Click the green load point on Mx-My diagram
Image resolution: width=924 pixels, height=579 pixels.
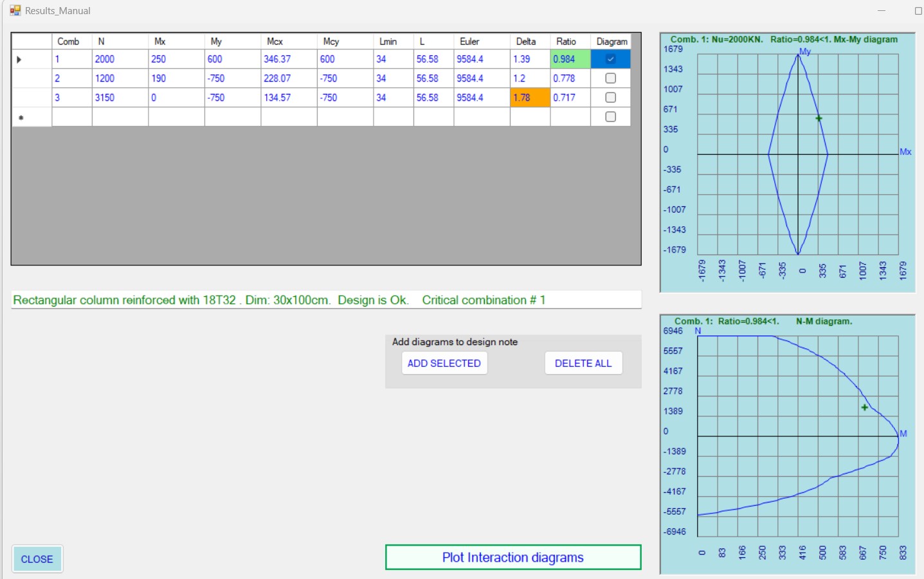819,118
